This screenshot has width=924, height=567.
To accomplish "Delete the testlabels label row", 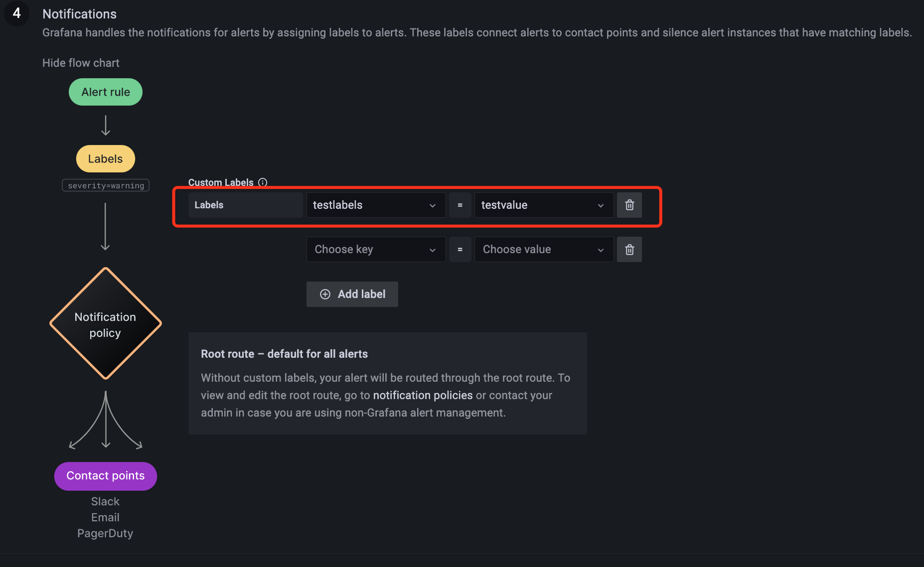I will 629,205.
